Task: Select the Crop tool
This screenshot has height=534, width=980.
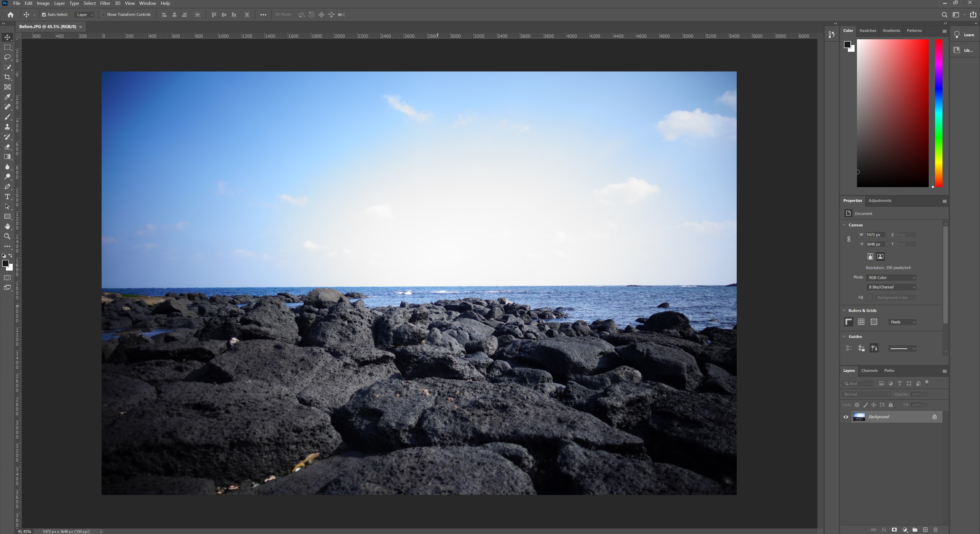Action: pyautogui.click(x=7, y=77)
